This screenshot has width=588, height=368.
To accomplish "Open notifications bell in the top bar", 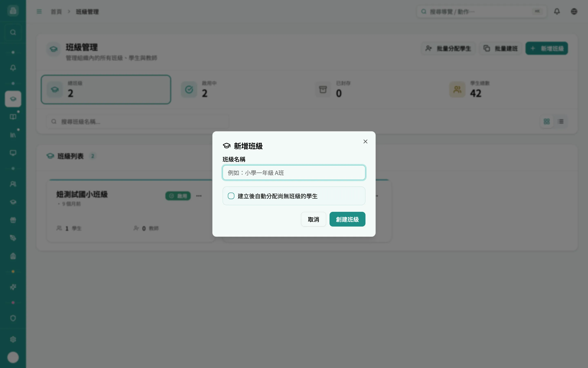I will pos(557,11).
